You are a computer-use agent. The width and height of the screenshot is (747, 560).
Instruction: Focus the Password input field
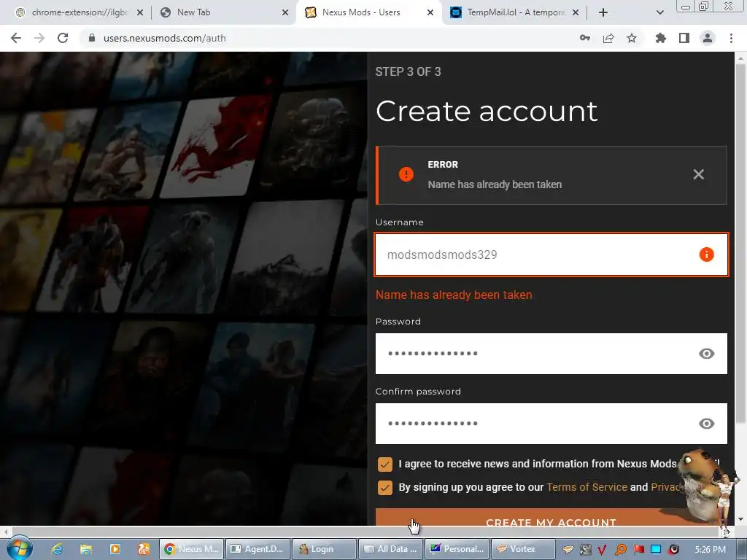551,354
